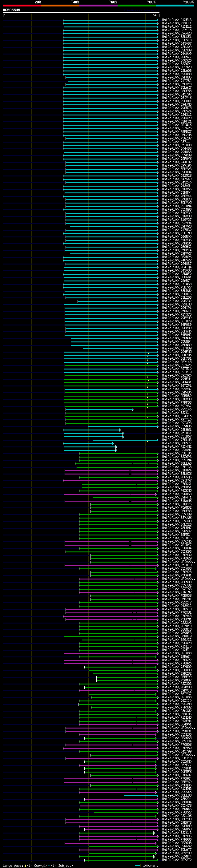
Task: Select hit label UniRef100_D0EYH3
Action: point(177,819)
